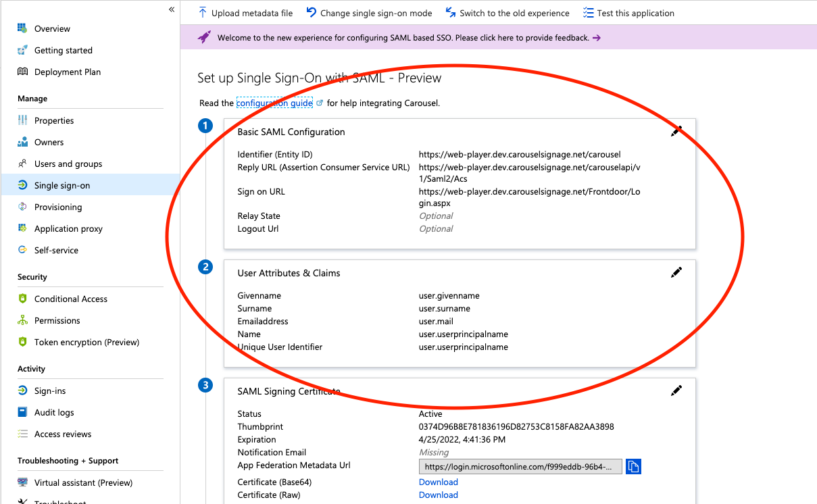Image resolution: width=817 pixels, height=504 pixels.
Task: Edit Basic SAML Configuration with pencil icon
Action: point(676,132)
